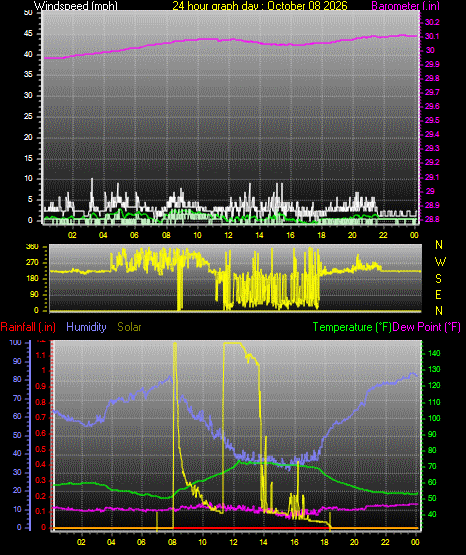The image size is (466, 555).
Task: Click the blue 'Humidity' legend label
Action: 86,327
